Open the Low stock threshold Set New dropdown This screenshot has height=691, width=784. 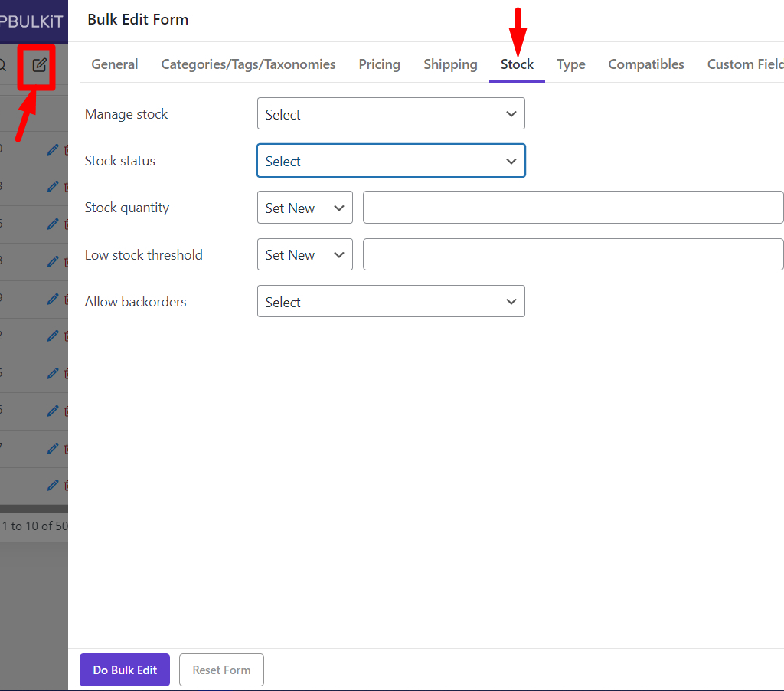coord(305,254)
